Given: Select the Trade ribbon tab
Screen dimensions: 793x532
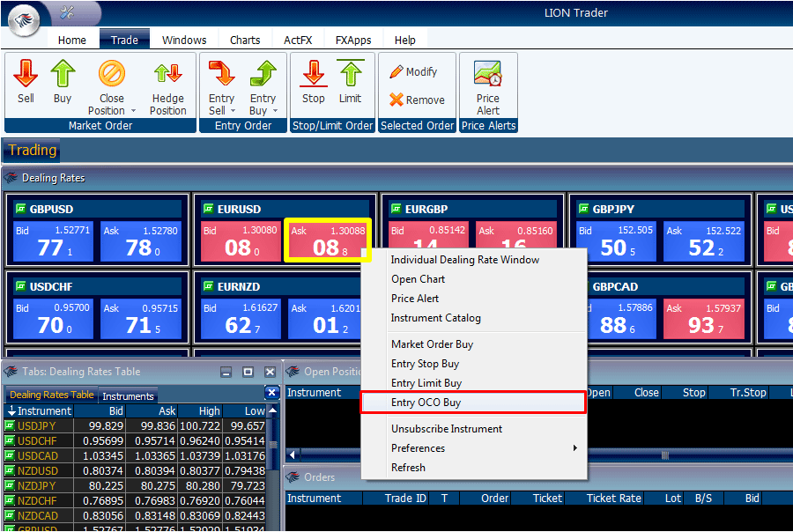Looking at the screenshot, I should tap(124, 40).
